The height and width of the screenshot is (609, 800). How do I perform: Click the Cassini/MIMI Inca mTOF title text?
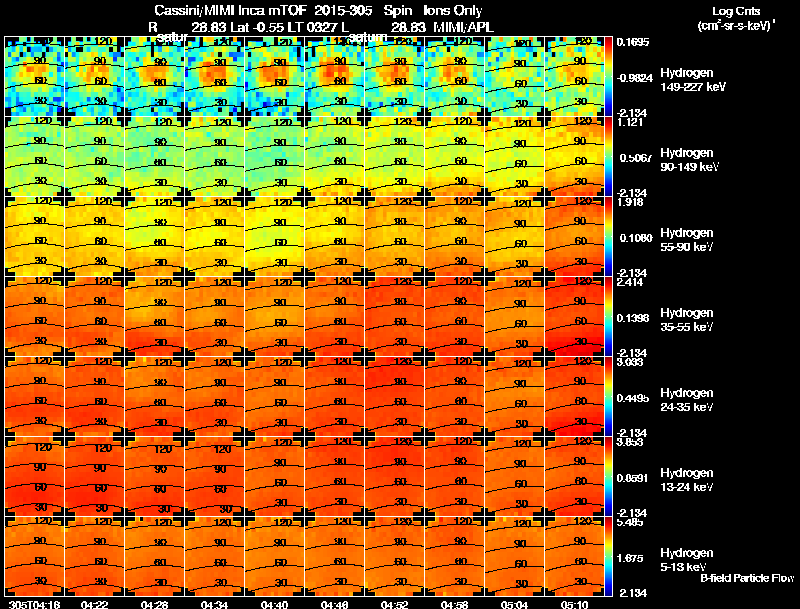click(x=230, y=11)
